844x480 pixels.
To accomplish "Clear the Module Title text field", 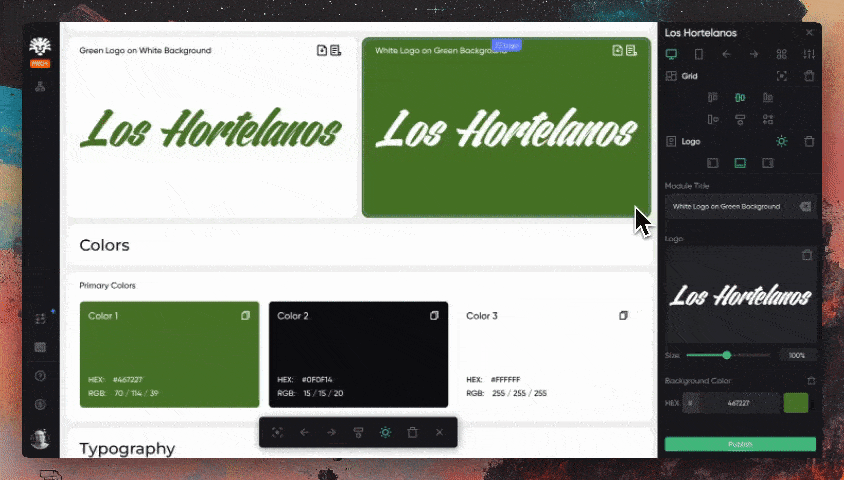I will point(805,206).
